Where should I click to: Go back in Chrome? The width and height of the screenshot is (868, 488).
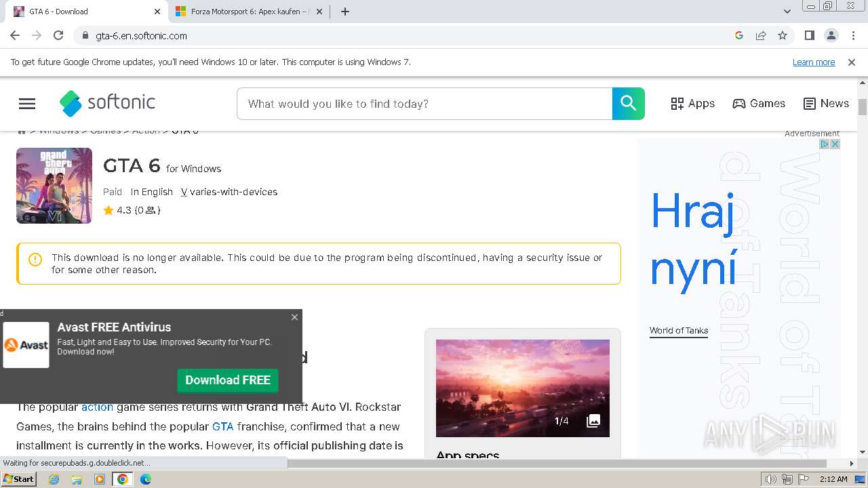15,35
